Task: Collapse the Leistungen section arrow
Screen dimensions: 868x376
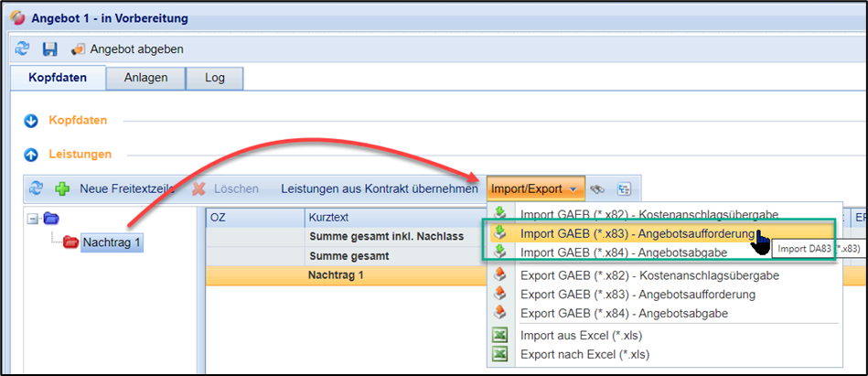Action: (30, 155)
